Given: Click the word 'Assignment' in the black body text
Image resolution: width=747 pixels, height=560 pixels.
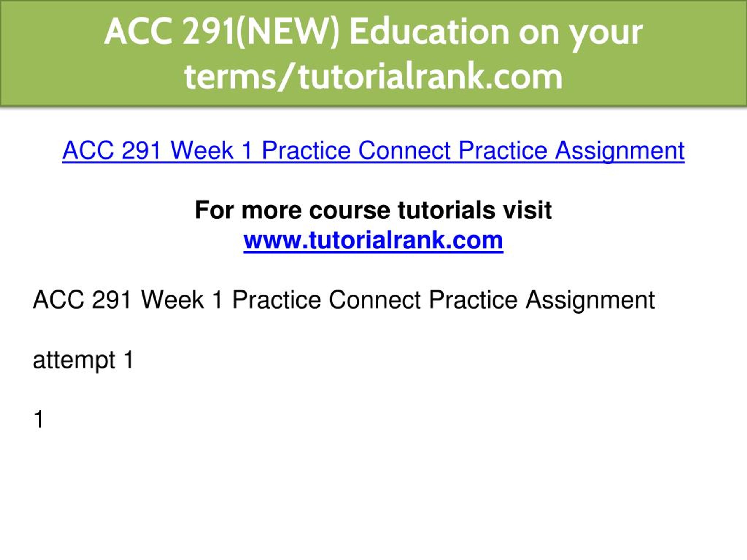Looking at the screenshot, I should point(590,300).
